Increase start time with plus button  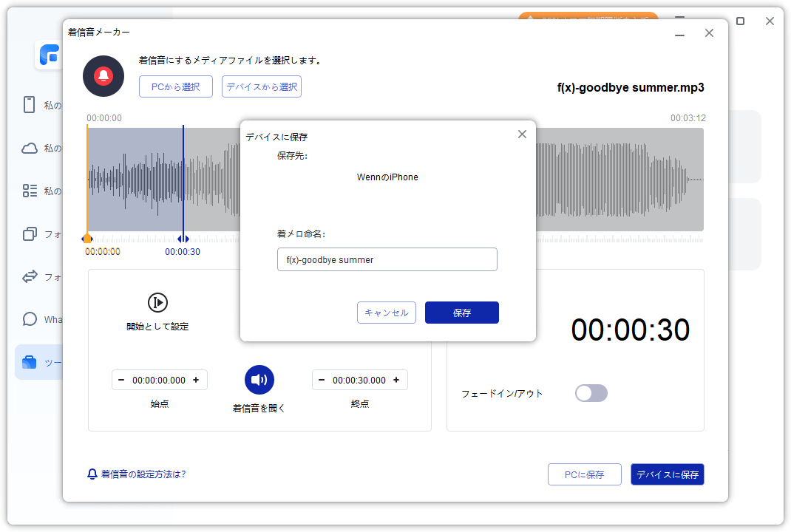click(196, 380)
